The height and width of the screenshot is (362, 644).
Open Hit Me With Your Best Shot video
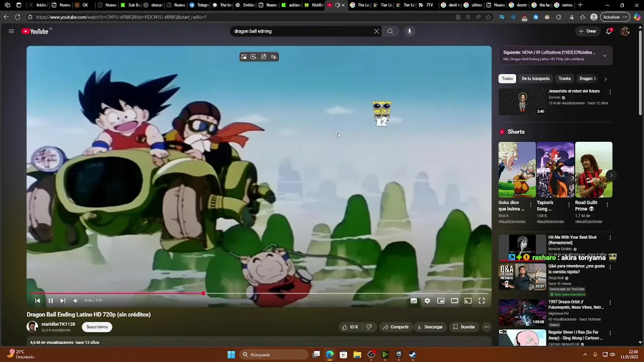pos(573,240)
